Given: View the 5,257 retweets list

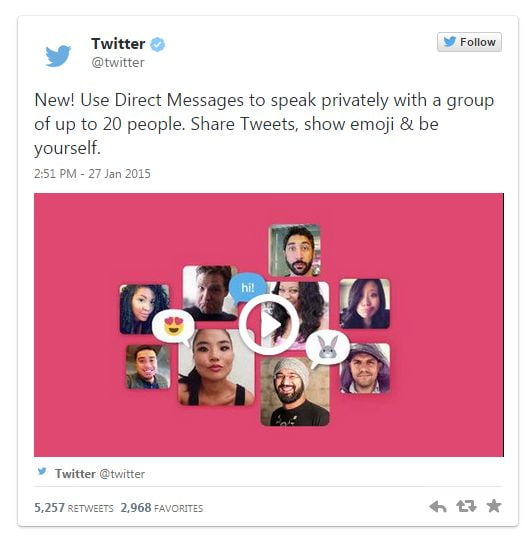Looking at the screenshot, I should point(74,508).
